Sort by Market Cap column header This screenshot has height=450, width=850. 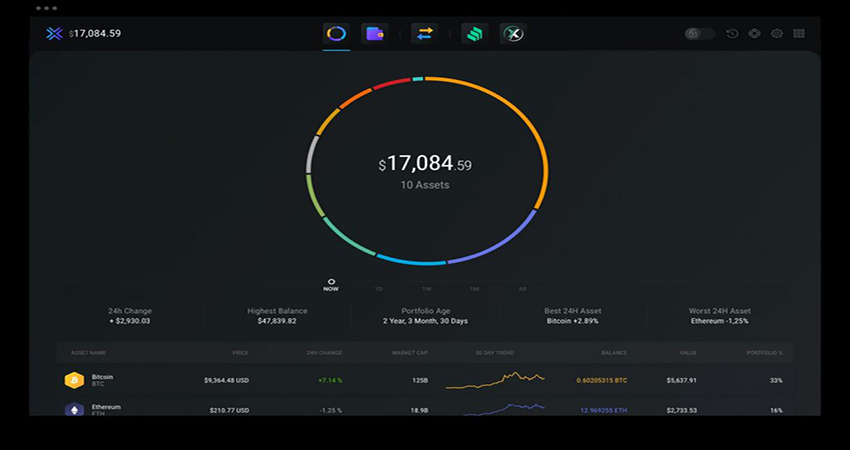pyautogui.click(x=410, y=353)
